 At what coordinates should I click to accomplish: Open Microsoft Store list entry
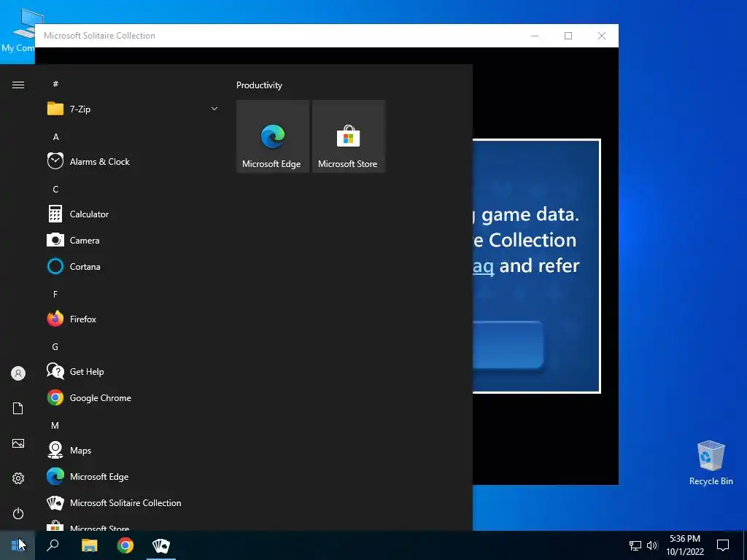[x=133, y=524]
